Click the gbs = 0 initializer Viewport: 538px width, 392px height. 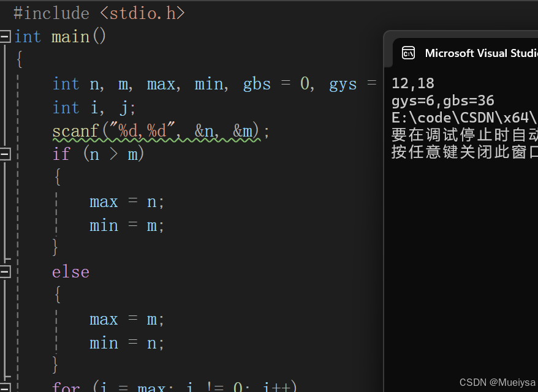(278, 83)
